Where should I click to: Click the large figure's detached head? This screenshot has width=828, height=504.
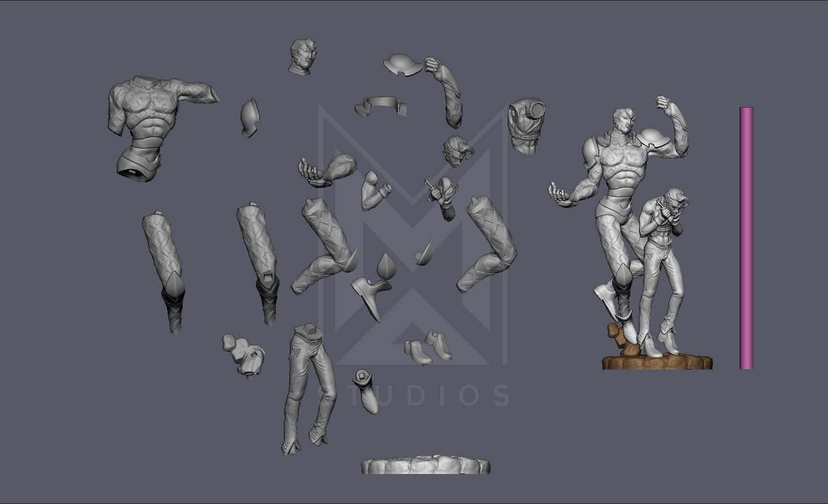click(302, 57)
